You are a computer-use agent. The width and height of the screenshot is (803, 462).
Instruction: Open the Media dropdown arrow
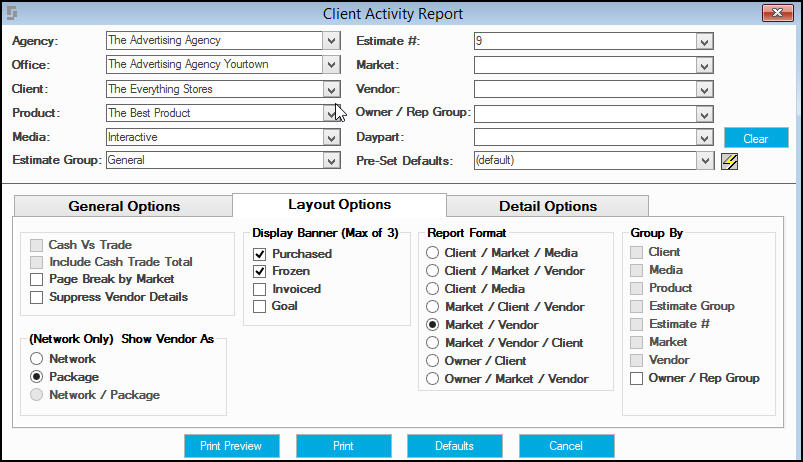click(x=331, y=137)
